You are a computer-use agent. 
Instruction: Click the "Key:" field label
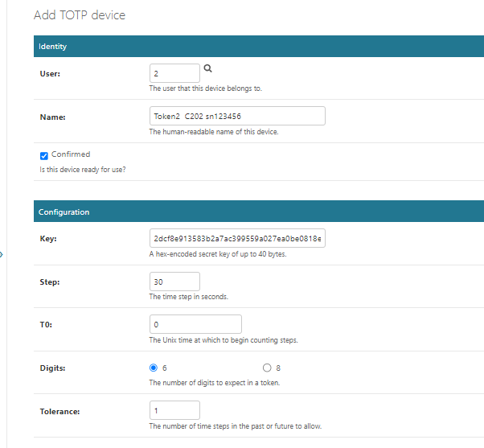coord(48,240)
